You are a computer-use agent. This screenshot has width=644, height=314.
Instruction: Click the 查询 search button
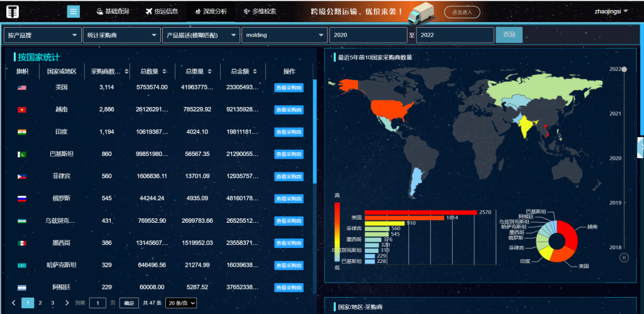point(509,35)
